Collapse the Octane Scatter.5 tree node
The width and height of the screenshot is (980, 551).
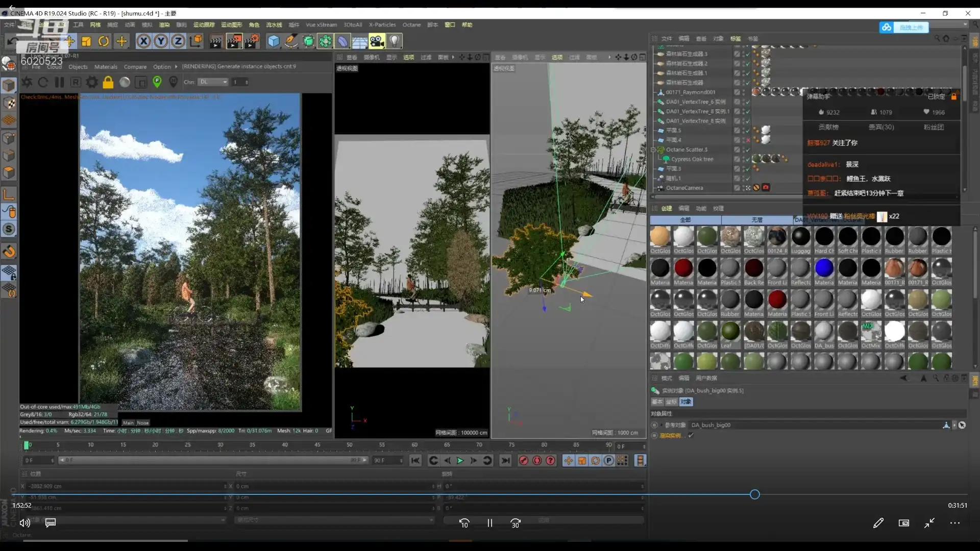(653, 150)
